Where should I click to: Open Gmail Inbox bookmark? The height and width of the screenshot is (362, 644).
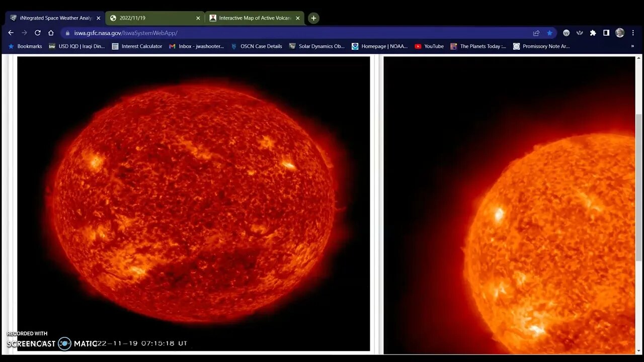(196, 46)
